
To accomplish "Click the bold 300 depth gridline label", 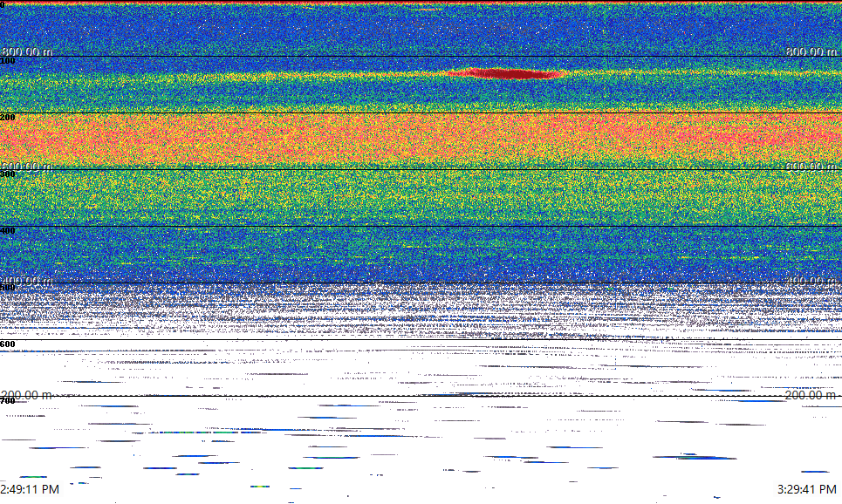I will point(8,174).
